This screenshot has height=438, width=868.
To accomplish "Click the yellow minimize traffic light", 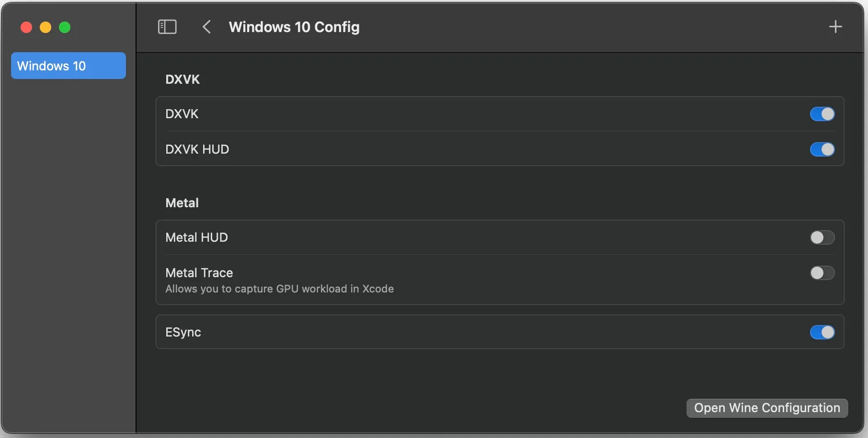I will tap(45, 27).
